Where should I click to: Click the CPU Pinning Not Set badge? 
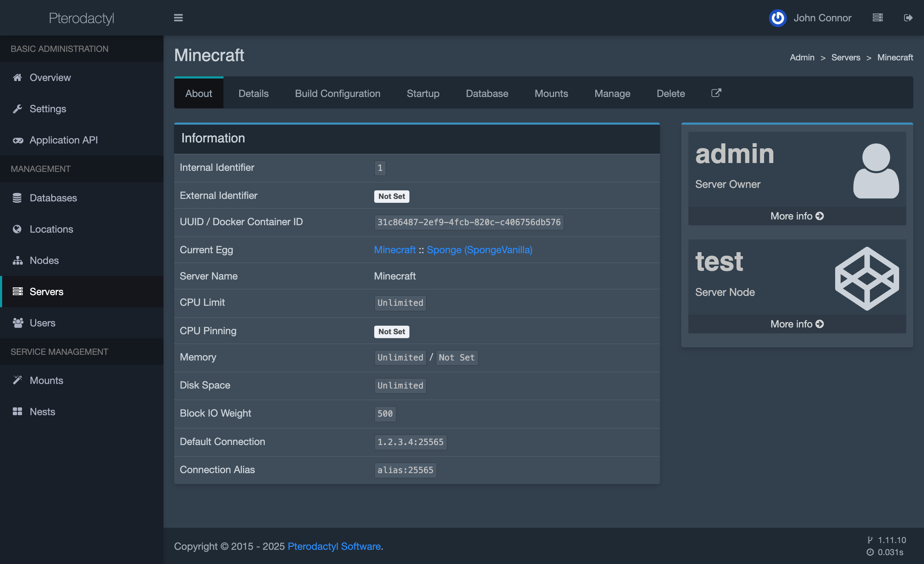point(392,331)
